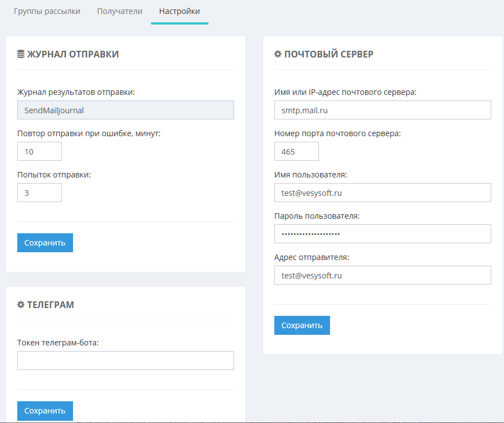This screenshot has height=423, width=504.
Task: Save the Почтовый сервер settings
Action: (x=302, y=325)
